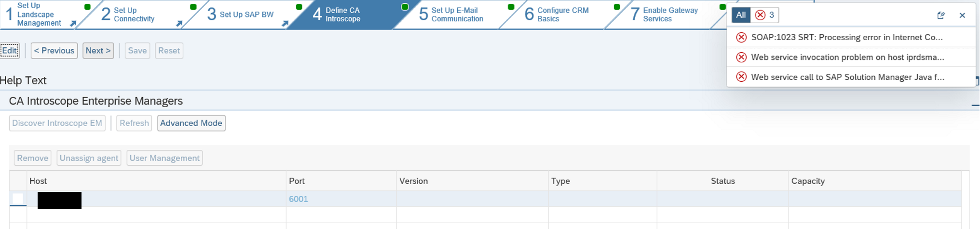
Task: Click the Capacity column header
Action: coord(875,181)
